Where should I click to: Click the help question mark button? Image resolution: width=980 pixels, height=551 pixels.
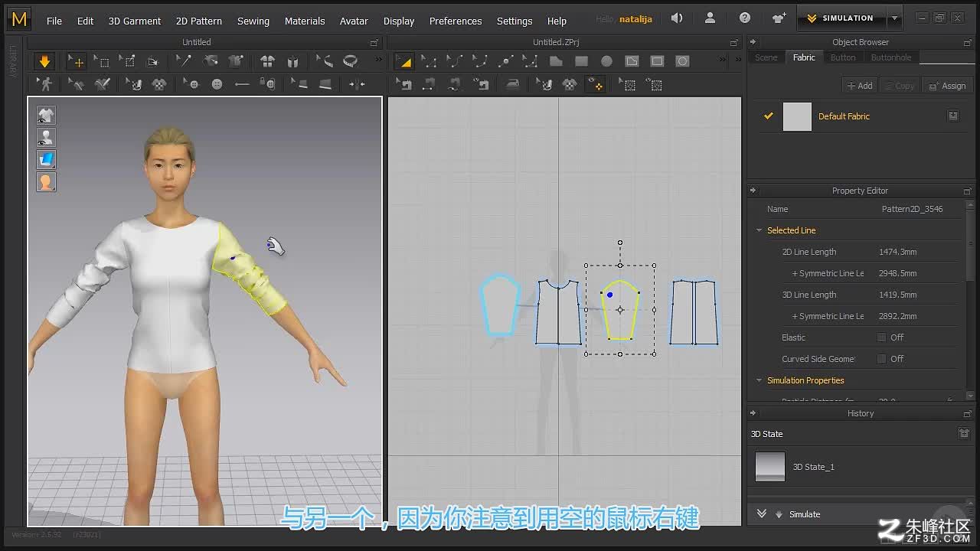(x=745, y=18)
